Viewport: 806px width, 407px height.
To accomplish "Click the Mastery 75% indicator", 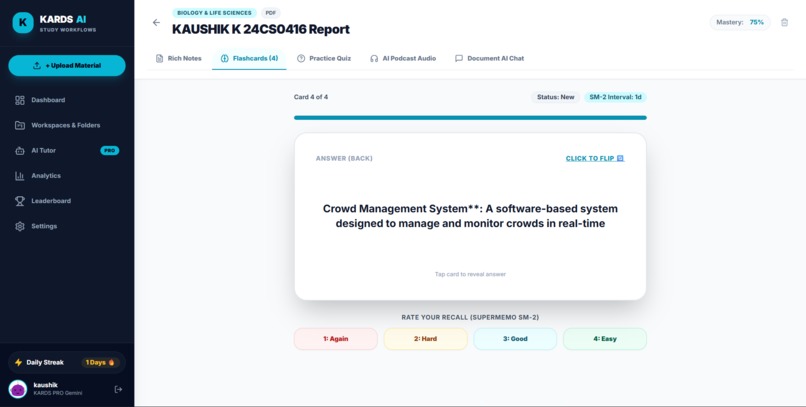I will (740, 22).
